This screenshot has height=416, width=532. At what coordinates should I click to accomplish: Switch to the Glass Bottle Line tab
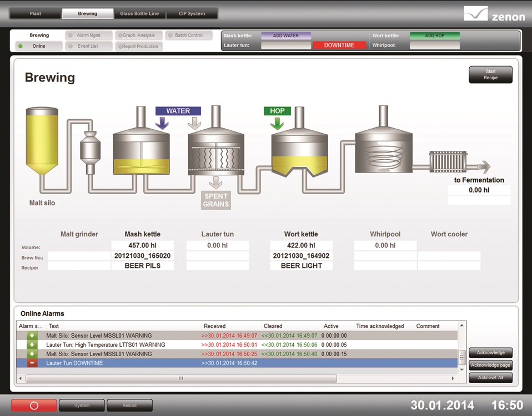pyautogui.click(x=139, y=14)
